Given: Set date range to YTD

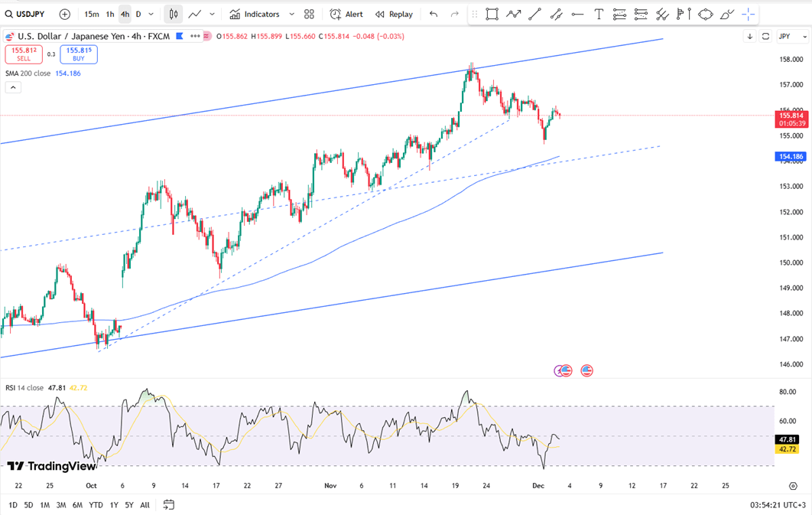Looking at the screenshot, I should point(96,505).
